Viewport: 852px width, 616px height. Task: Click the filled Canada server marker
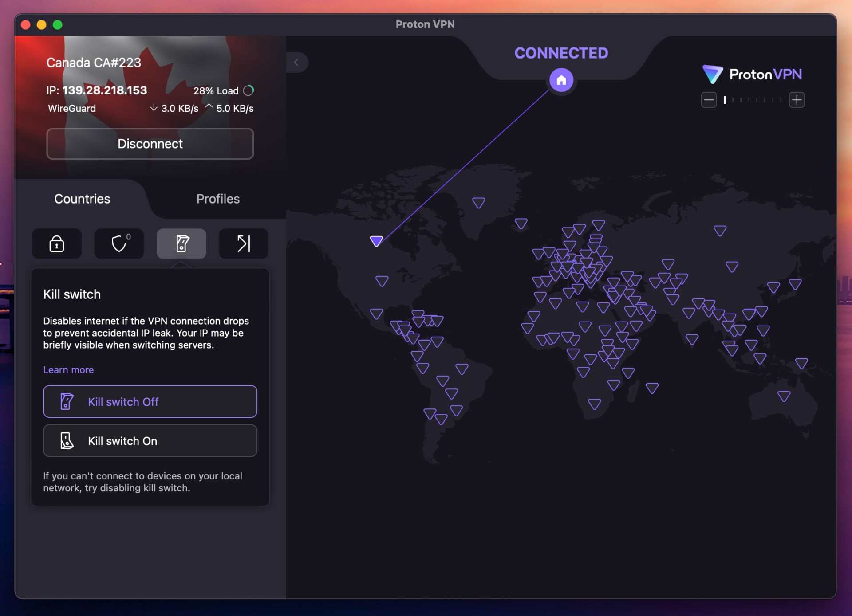(376, 241)
